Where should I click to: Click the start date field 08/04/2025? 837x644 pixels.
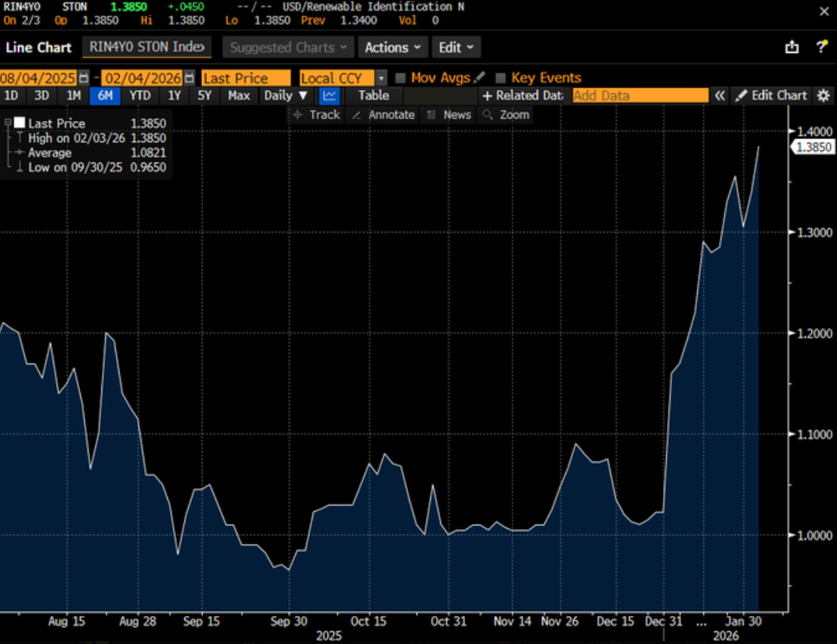[x=39, y=79]
